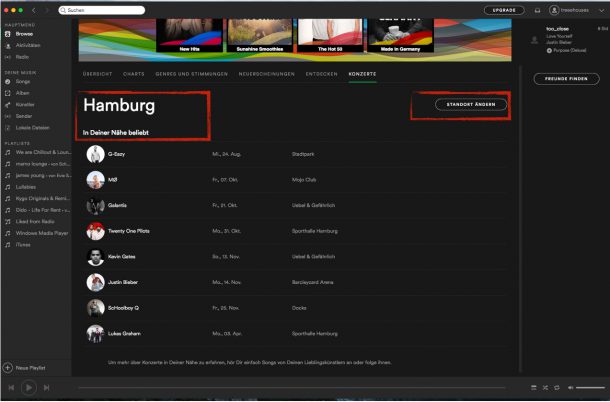Click the Freunde finden button
610x402 pixels.
pyautogui.click(x=566, y=79)
